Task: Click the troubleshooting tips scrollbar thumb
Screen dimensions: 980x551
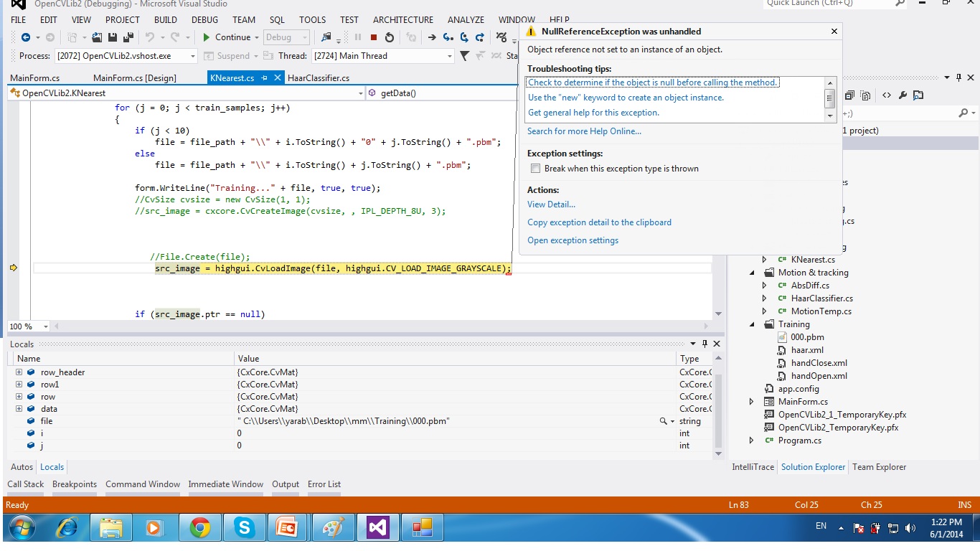Action: click(x=830, y=98)
